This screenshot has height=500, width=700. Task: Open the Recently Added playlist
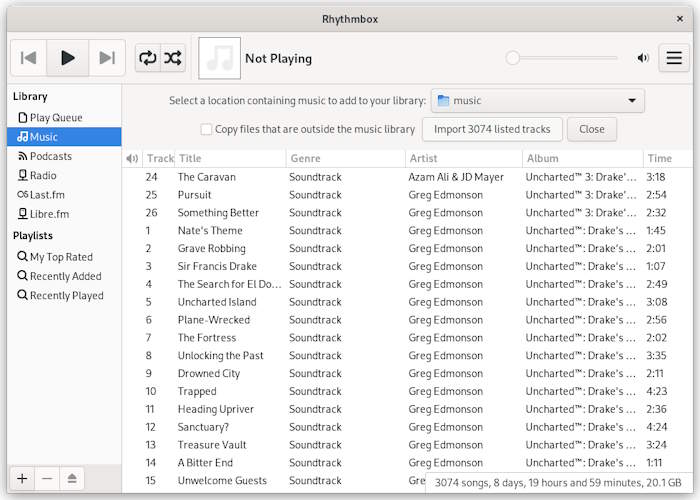(x=64, y=276)
